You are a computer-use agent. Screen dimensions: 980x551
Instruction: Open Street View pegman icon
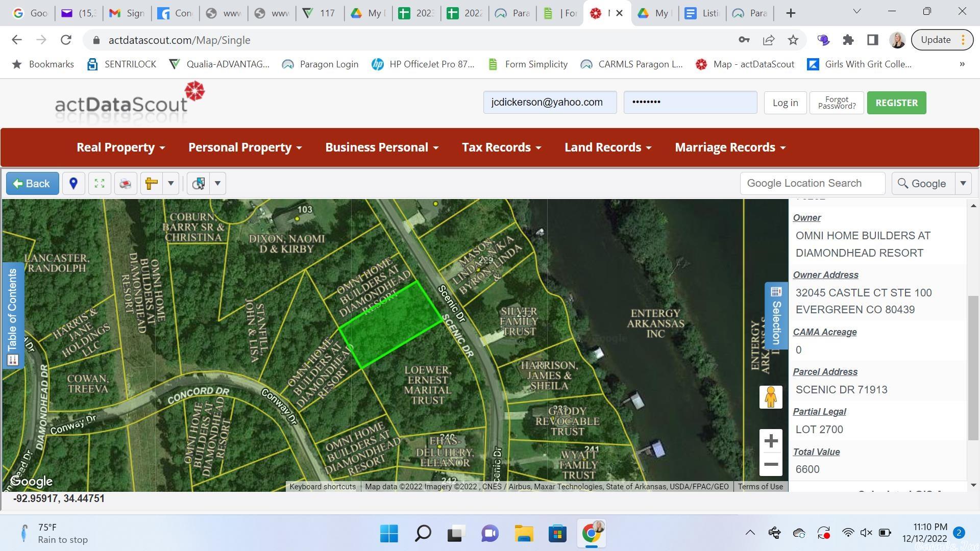pyautogui.click(x=771, y=396)
